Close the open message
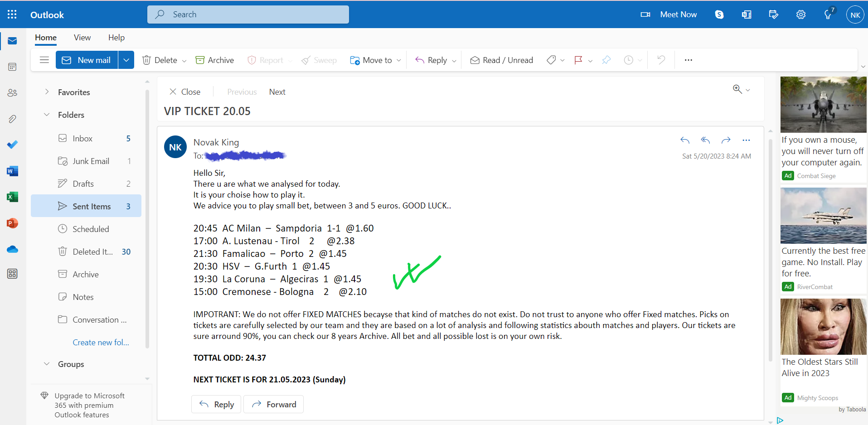The width and height of the screenshot is (868, 425). pos(185,92)
